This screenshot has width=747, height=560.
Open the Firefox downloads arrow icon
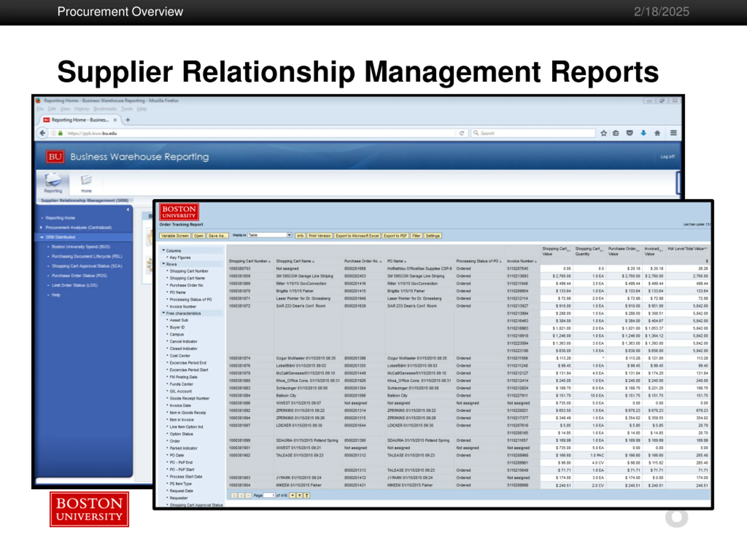pos(643,133)
